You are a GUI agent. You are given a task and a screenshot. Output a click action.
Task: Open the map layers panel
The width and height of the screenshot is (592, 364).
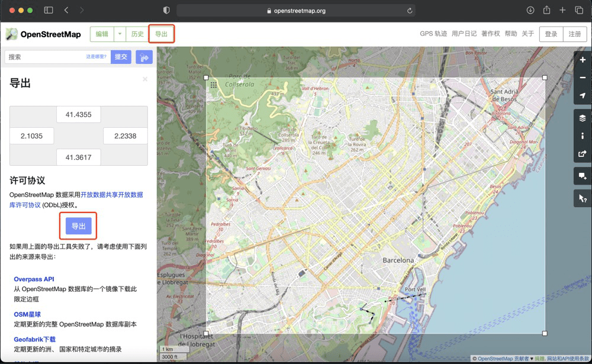click(583, 118)
